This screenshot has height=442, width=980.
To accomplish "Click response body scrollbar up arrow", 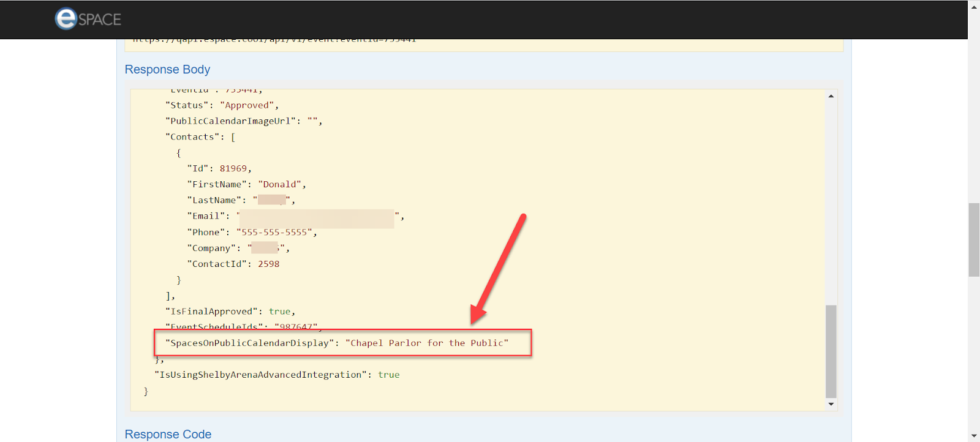I will click(x=831, y=96).
